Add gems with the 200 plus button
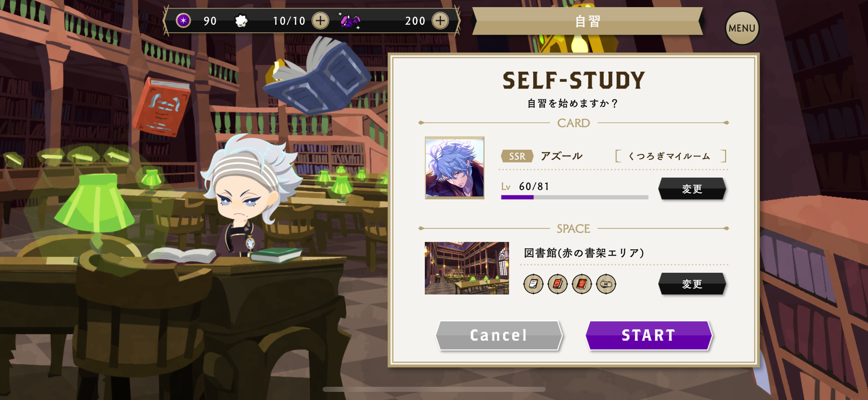 click(440, 21)
